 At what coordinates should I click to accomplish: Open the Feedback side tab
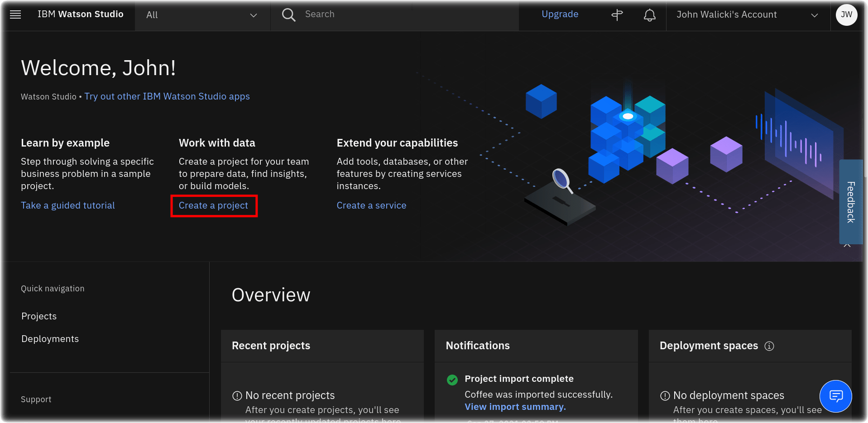851,202
